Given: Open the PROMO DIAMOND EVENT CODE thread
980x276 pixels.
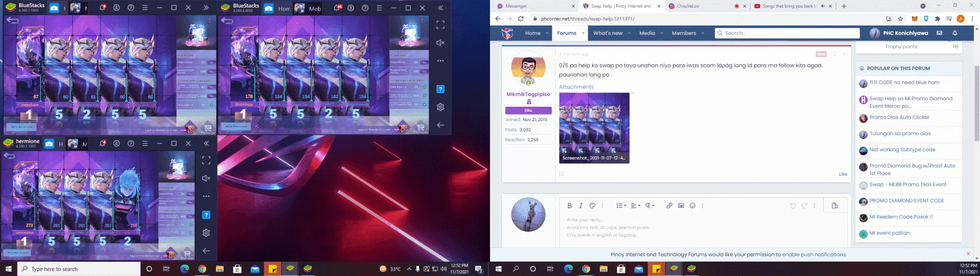Looking at the screenshot, I should tap(906, 200).
